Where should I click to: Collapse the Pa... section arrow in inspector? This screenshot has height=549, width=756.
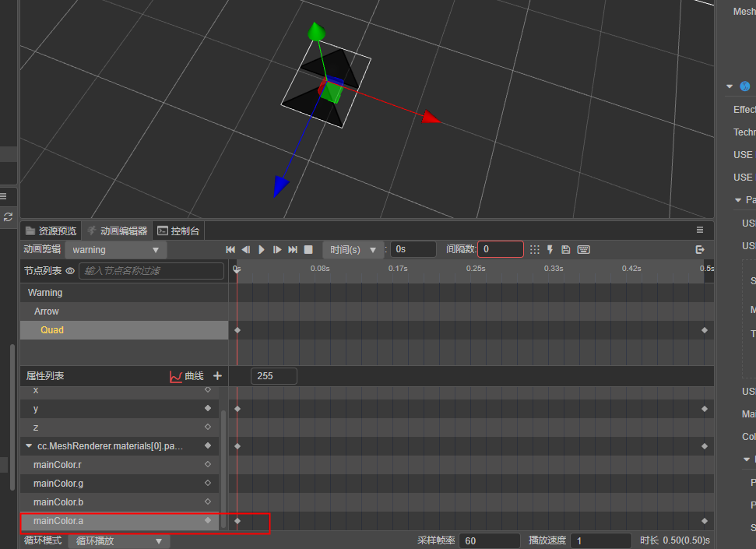[x=737, y=199]
